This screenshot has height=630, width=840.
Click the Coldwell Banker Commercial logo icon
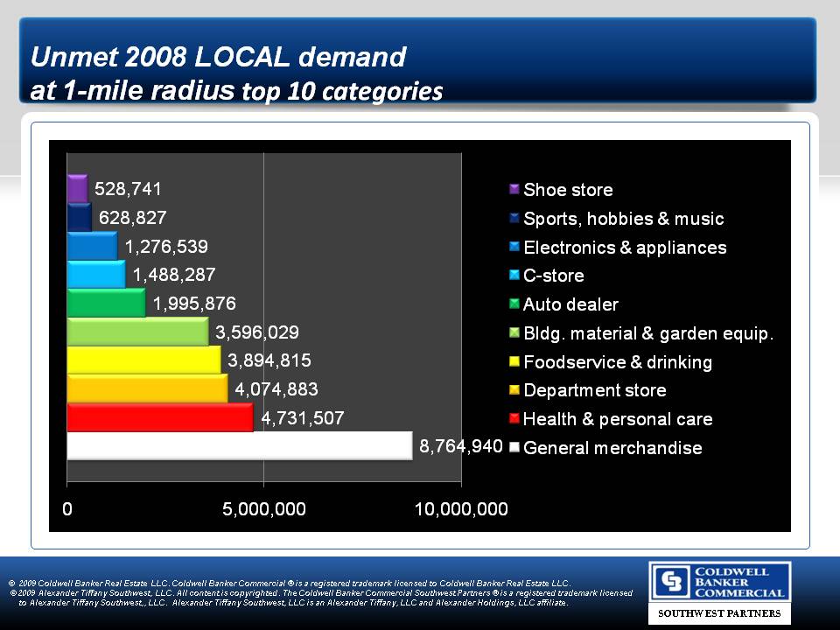(x=671, y=583)
